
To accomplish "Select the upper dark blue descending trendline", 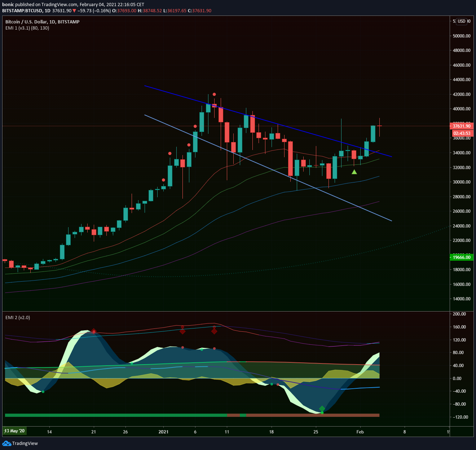I will coord(268,122).
